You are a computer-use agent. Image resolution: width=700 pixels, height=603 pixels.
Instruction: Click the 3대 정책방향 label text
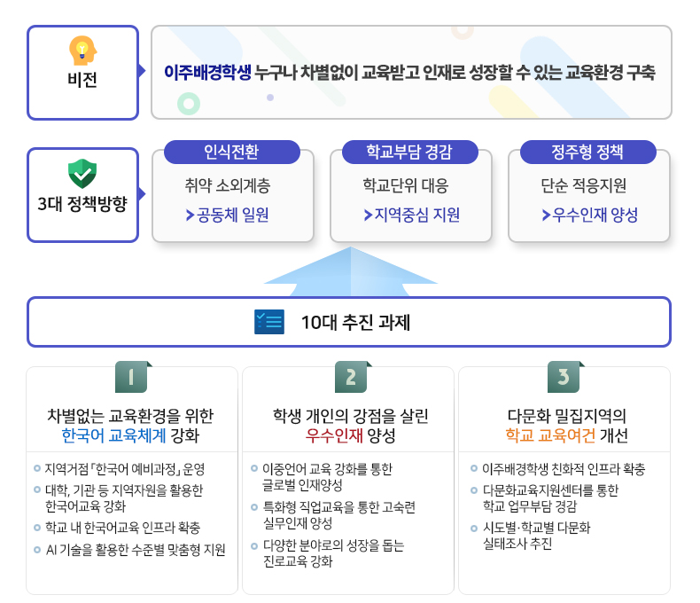pyautogui.click(x=82, y=204)
